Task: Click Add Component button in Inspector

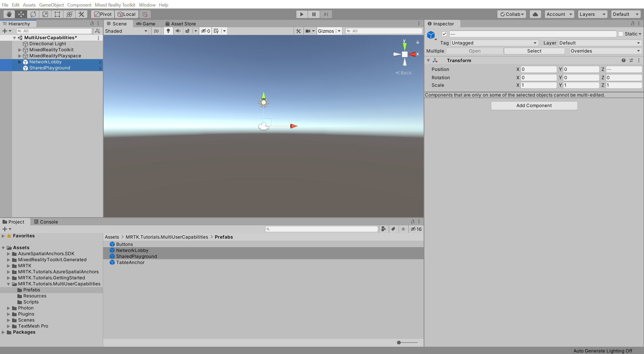Action: (x=534, y=105)
